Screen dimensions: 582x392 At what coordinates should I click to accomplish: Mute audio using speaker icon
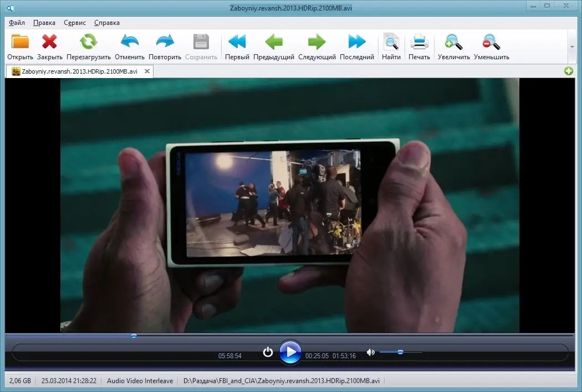coord(370,352)
